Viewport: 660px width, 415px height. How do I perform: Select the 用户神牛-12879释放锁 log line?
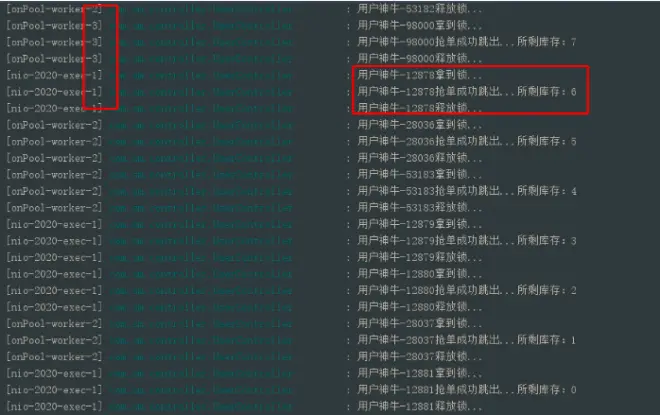point(420,257)
